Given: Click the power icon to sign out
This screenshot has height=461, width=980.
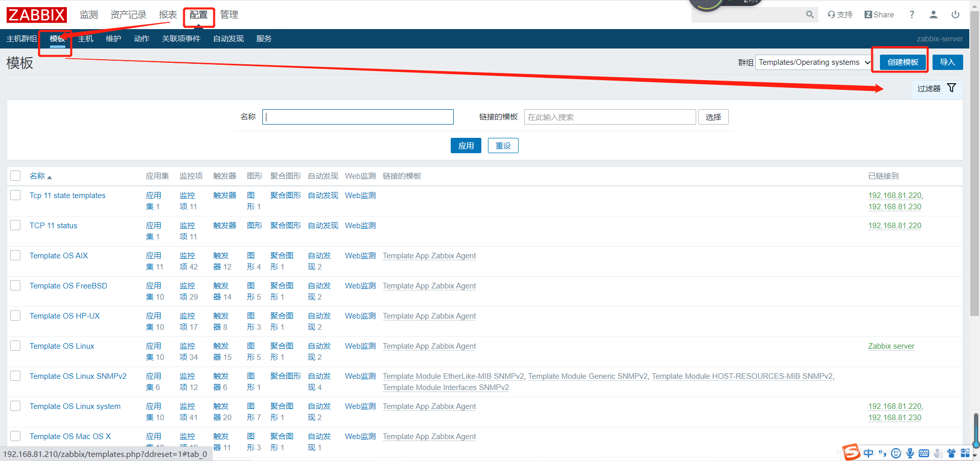Looking at the screenshot, I should 955,15.
